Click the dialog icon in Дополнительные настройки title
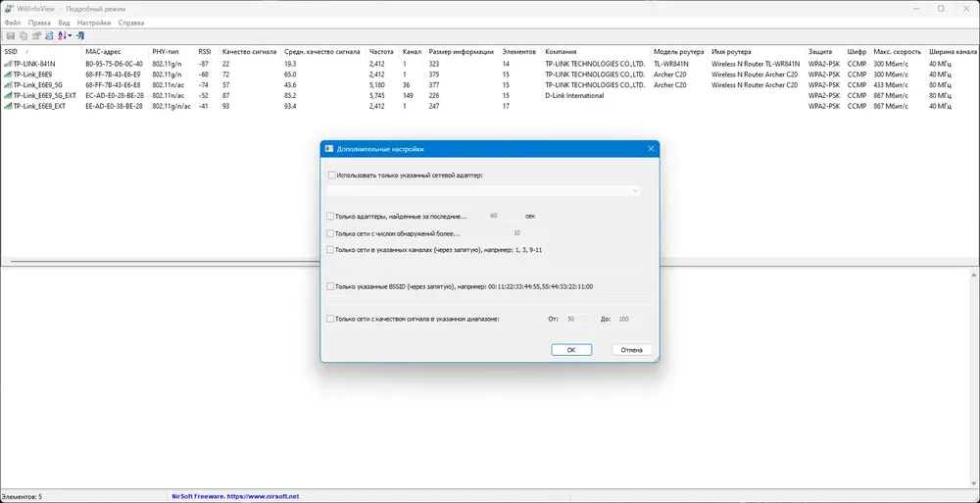This screenshot has height=503, width=980. coord(328,149)
